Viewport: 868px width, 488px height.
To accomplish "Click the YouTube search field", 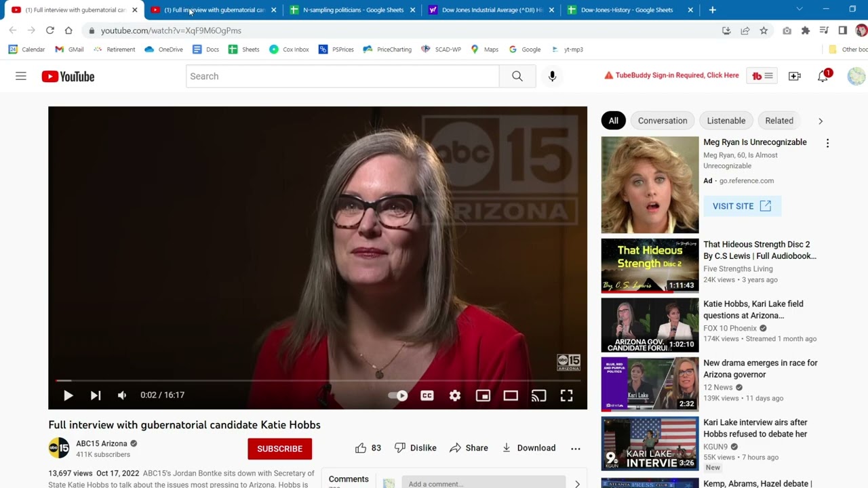I will tap(342, 76).
